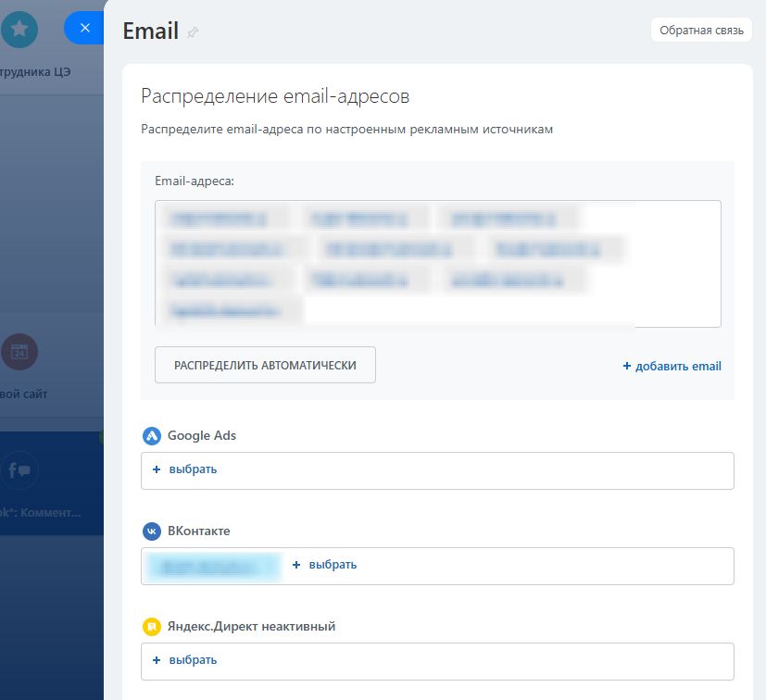The height and width of the screenshot is (700, 766).
Task: Click the pin icon next to Email title
Action: [193, 31]
